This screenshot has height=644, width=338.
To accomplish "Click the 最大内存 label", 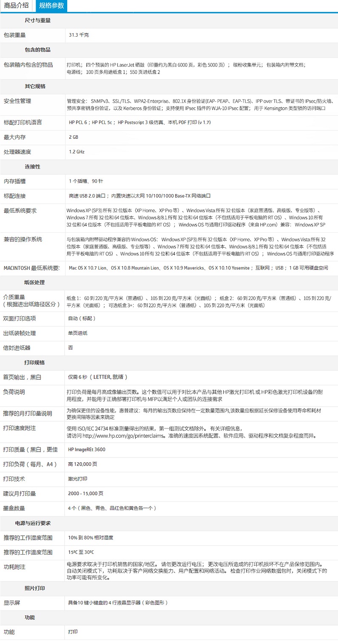I will point(14,137).
